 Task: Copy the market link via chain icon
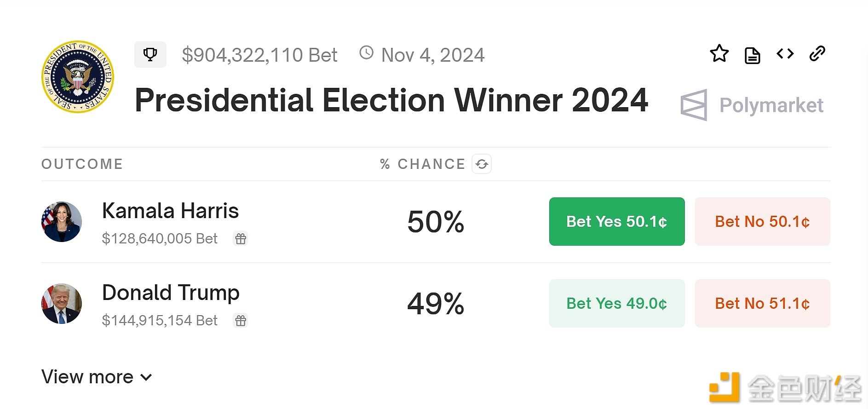(817, 54)
